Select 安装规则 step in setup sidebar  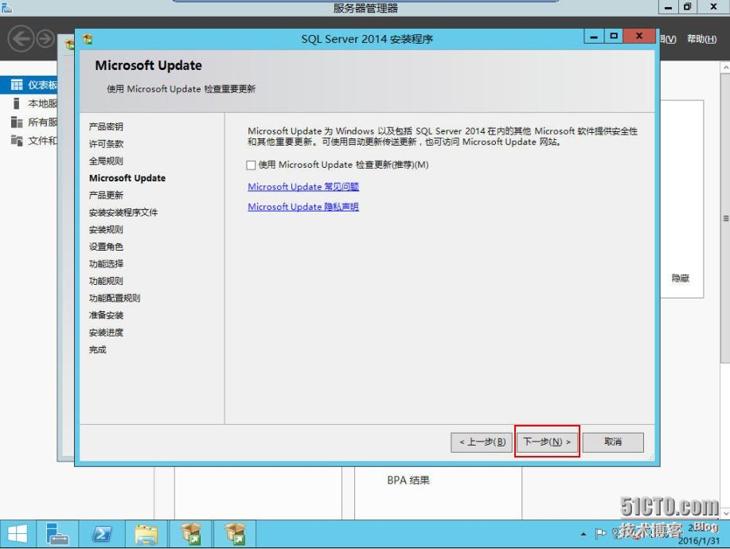106,230
